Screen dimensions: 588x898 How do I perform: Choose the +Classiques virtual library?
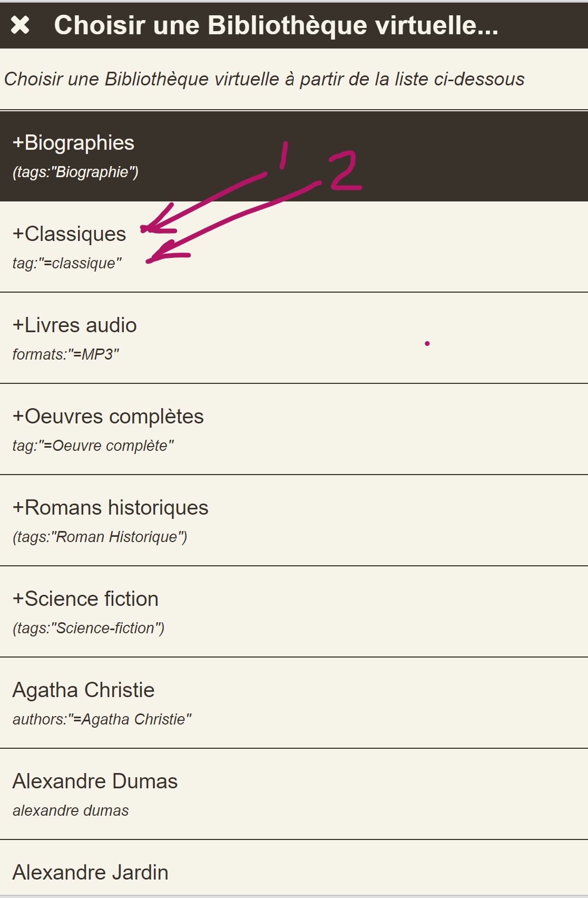click(x=69, y=234)
